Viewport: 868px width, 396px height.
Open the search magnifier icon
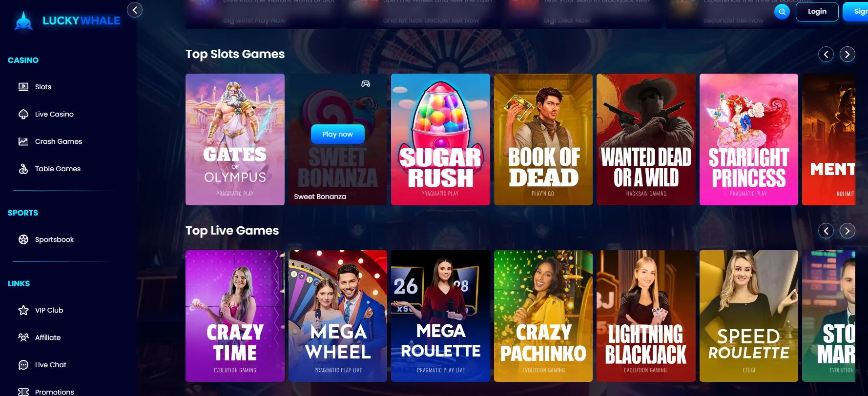(782, 12)
